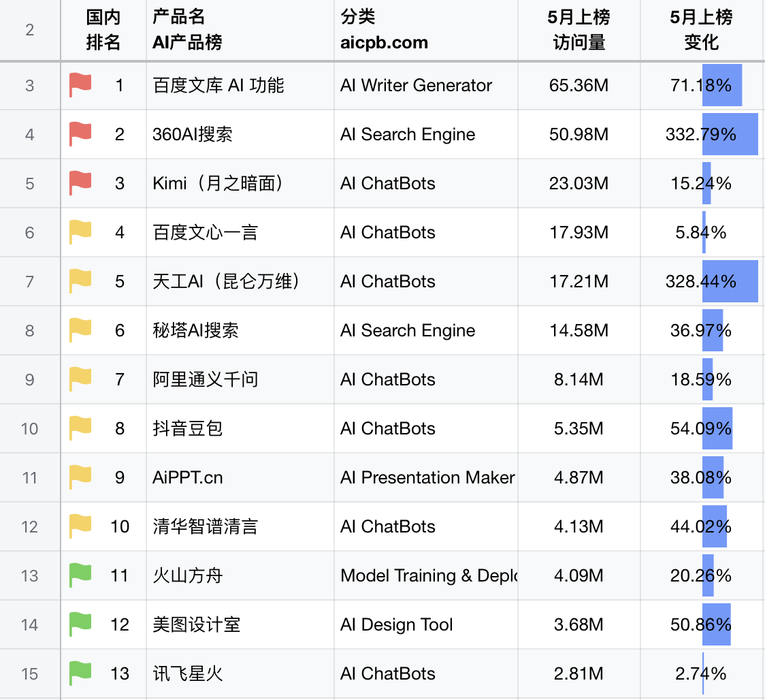765x700 pixels.
Task: Click the 2.81M visits cell
Action: pos(579,674)
